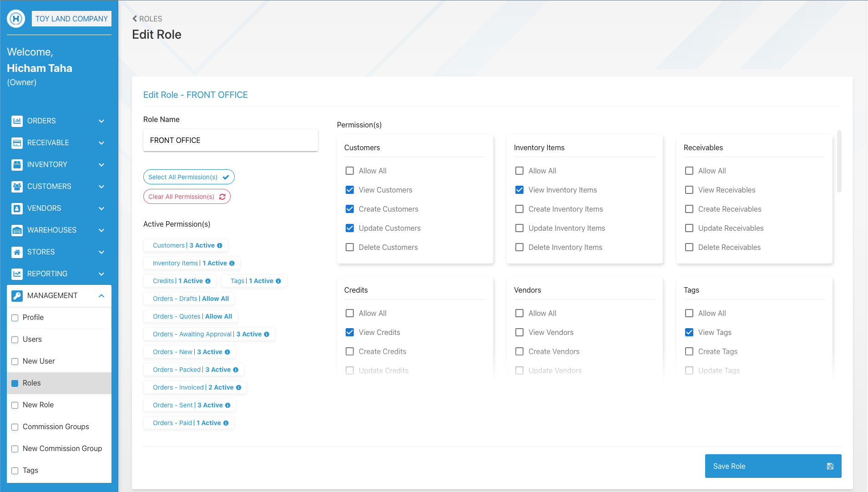Image resolution: width=868 pixels, height=492 pixels.
Task: Click the TOY LAND COMPANY button
Action: point(71,19)
